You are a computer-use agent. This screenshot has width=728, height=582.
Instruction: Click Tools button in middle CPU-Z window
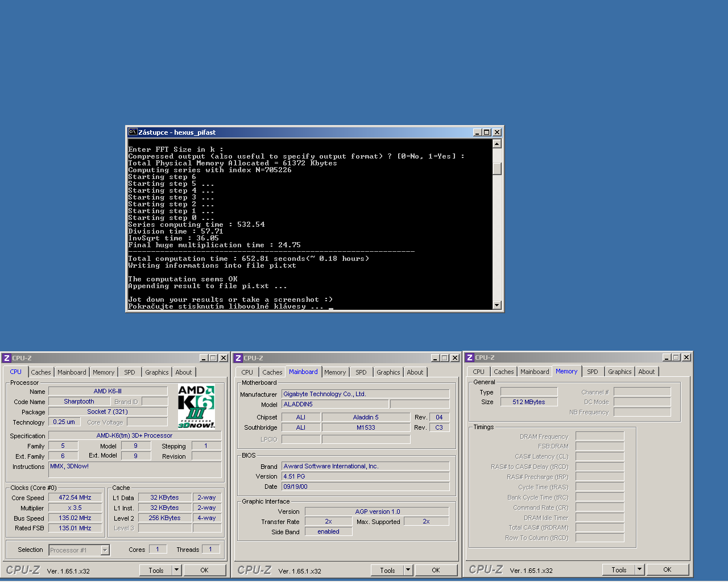(x=387, y=570)
